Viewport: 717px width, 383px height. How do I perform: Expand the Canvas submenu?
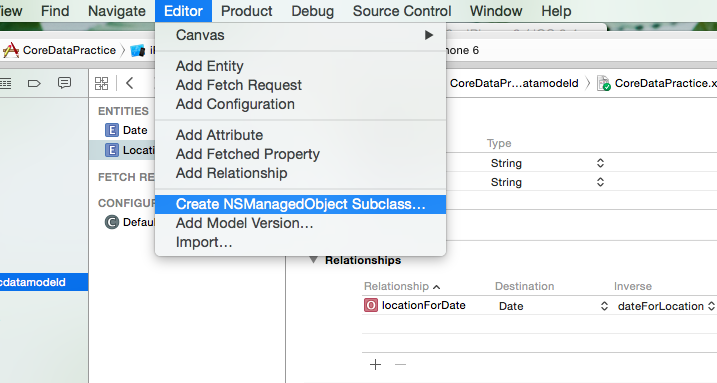300,35
